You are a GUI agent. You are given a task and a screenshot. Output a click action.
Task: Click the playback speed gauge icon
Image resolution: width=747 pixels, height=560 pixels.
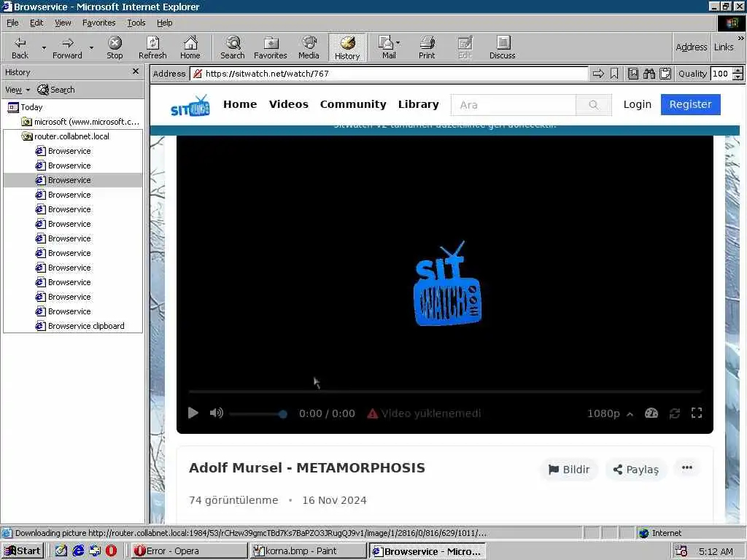(x=651, y=413)
